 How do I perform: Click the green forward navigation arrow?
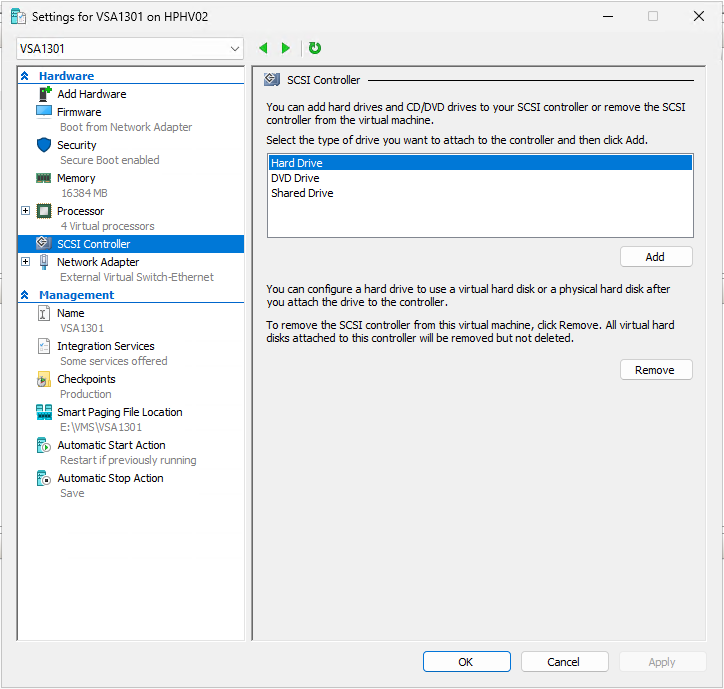pyautogui.click(x=286, y=48)
